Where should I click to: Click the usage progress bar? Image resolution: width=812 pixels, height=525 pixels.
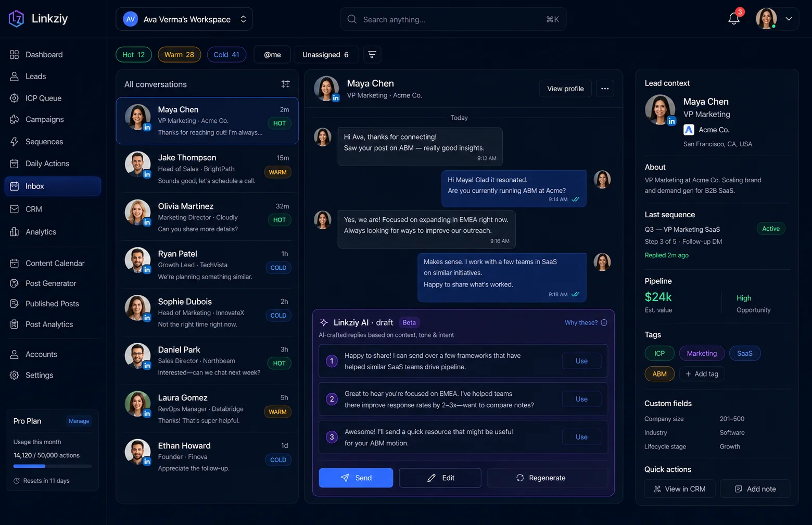click(x=53, y=466)
